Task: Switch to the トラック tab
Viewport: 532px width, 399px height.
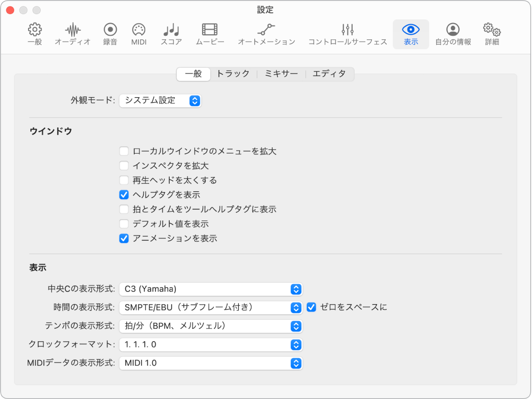Action: tap(233, 74)
